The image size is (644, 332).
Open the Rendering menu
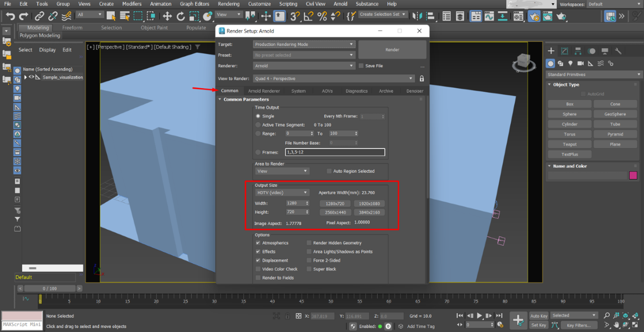pyautogui.click(x=228, y=4)
